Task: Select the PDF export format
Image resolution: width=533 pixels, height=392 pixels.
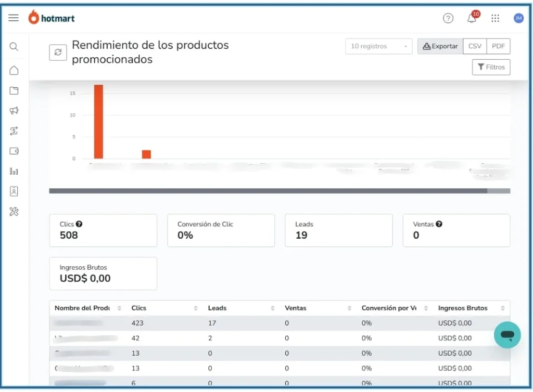Action: (x=498, y=46)
